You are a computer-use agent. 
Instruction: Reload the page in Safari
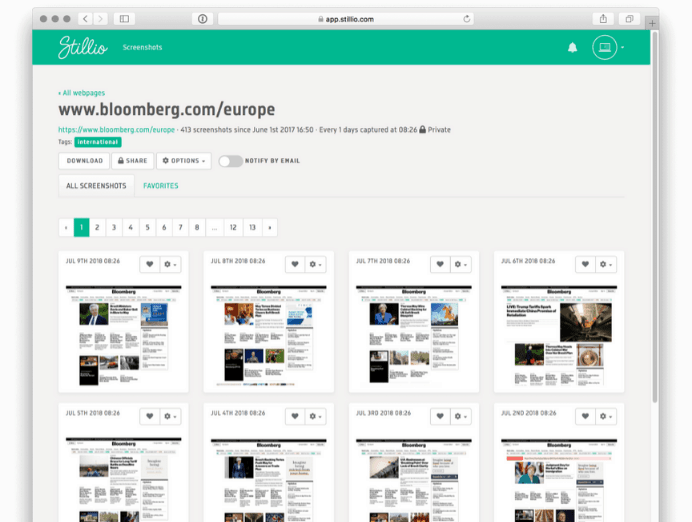coord(466,19)
